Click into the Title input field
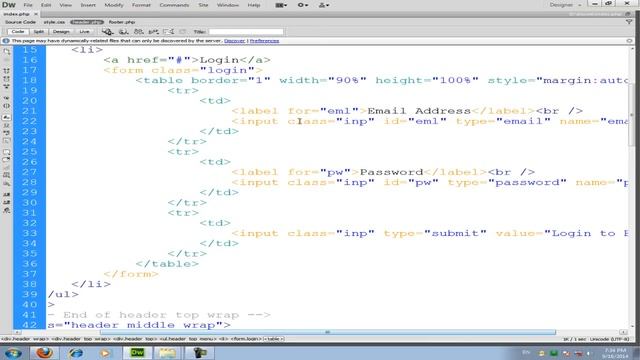 click(x=246, y=31)
